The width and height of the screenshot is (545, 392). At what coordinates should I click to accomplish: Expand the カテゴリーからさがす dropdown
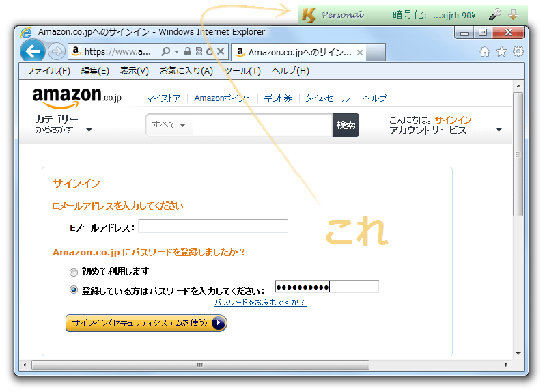tap(64, 124)
